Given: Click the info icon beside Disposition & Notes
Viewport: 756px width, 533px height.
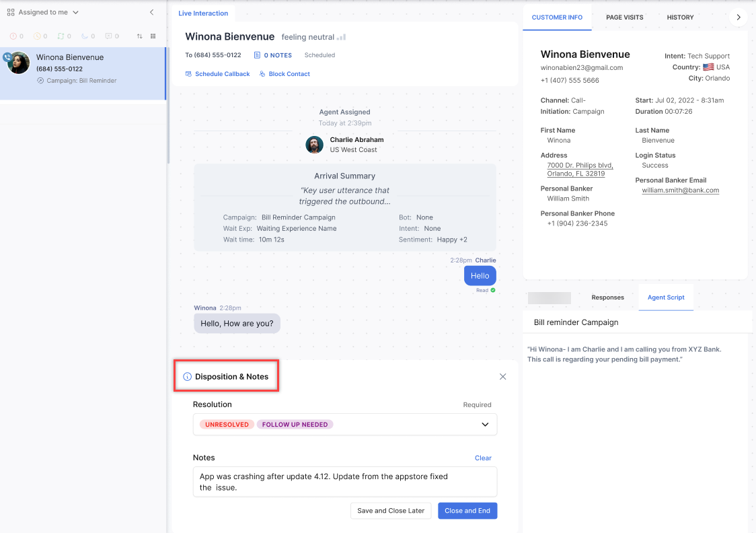Looking at the screenshot, I should (x=188, y=377).
